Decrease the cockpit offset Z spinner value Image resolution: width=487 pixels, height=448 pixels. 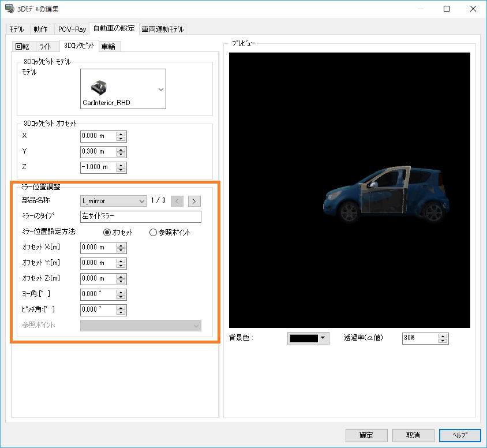tap(121, 170)
